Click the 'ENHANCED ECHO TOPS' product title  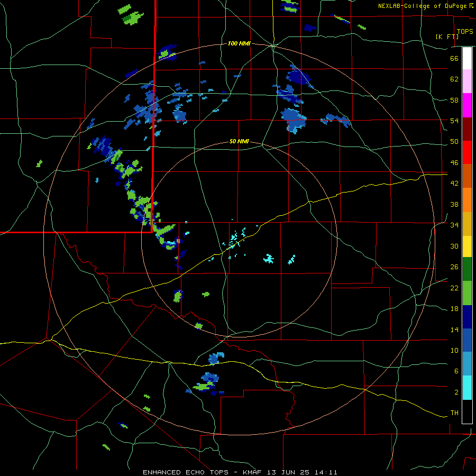click(x=186, y=472)
